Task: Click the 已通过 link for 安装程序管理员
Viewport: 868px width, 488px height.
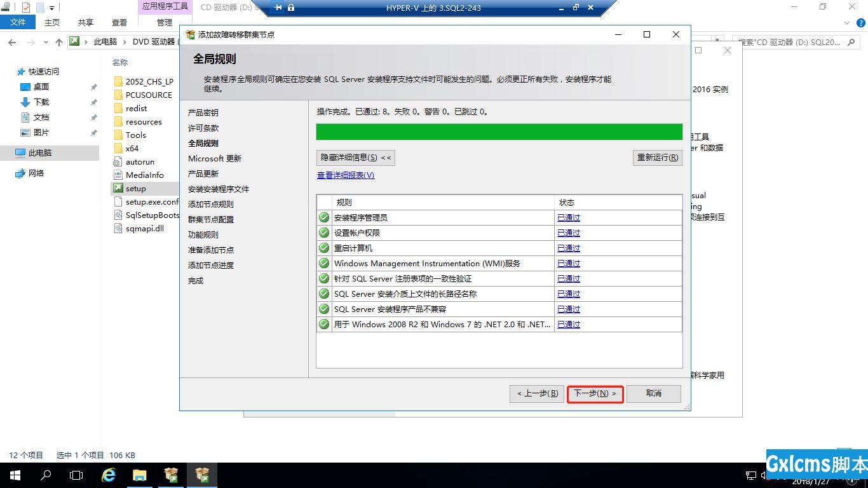Action: (569, 217)
